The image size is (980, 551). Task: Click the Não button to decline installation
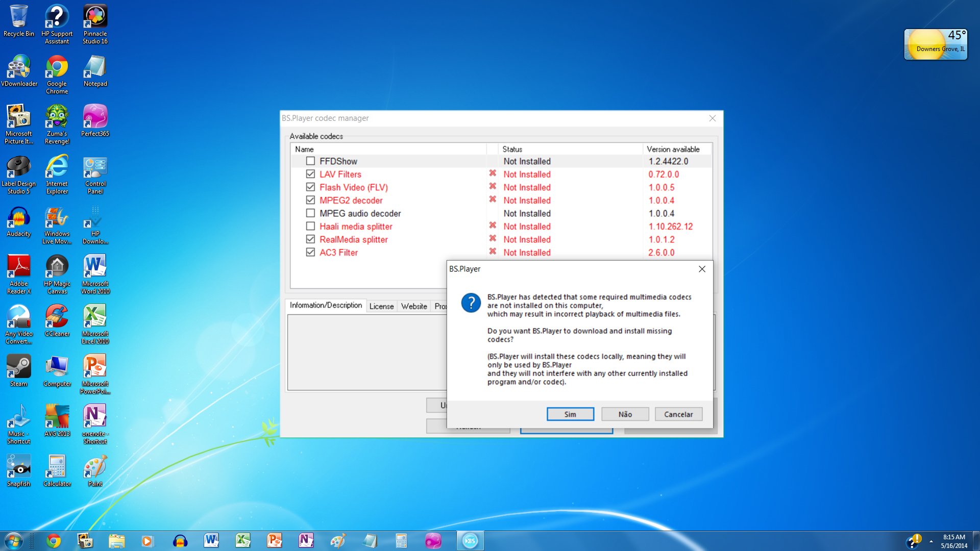point(624,414)
